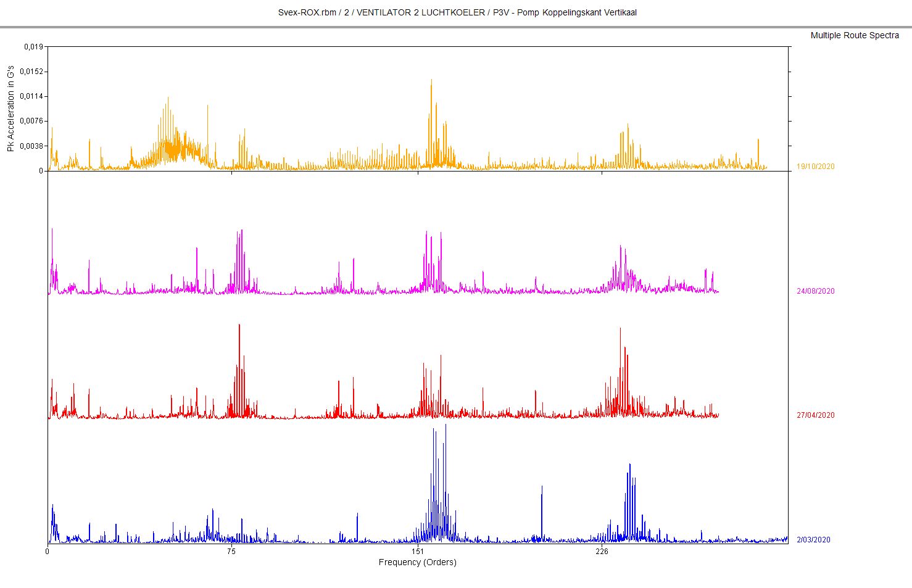Click the tallest peak in the blue 2/03/2020 spectrum
The image size is (912, 588).
coord(446,426)
